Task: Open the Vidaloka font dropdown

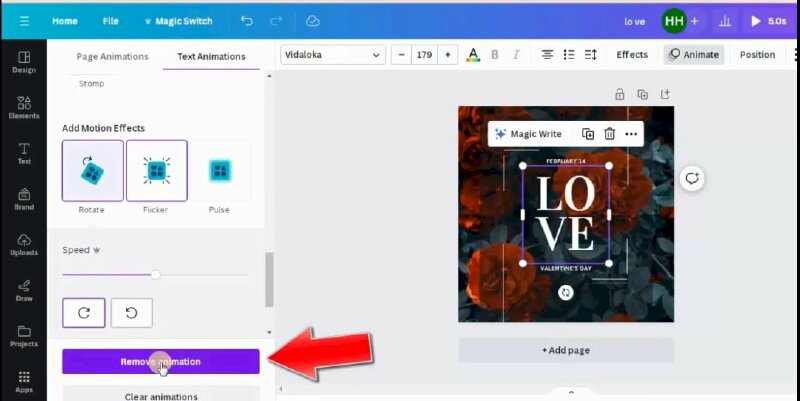Action: [333, 54]
